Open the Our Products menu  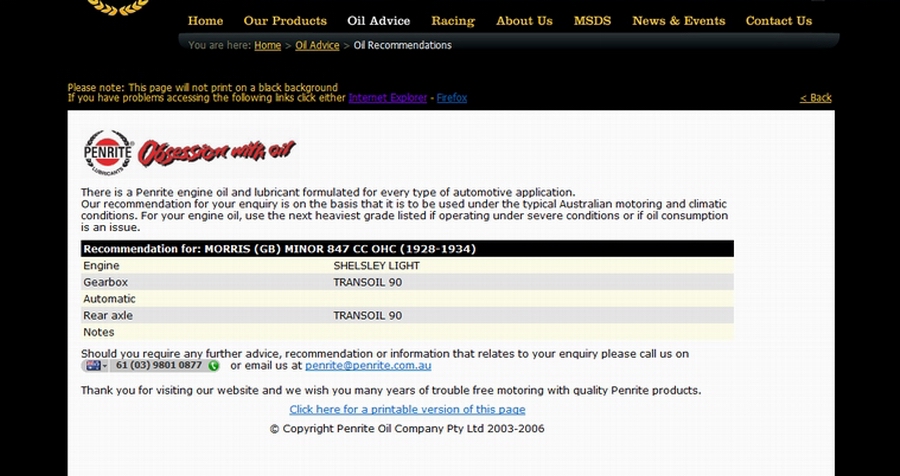click(285, 21)
